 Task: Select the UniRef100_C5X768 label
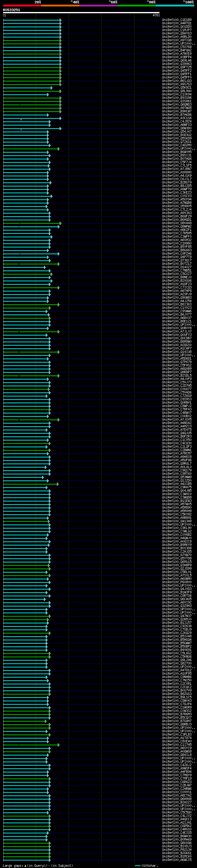coord(177,47)
